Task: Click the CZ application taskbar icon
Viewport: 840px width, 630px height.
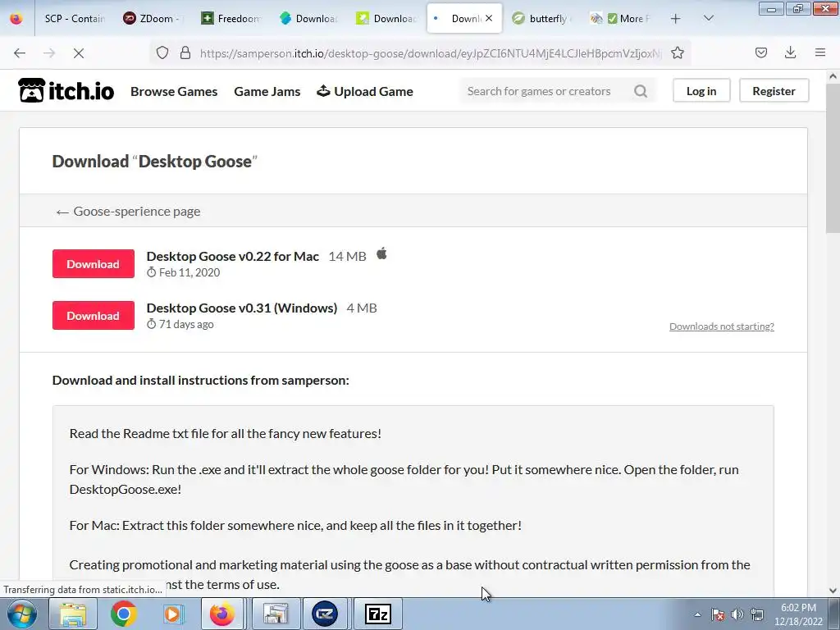Action: (x=325, y=614)
